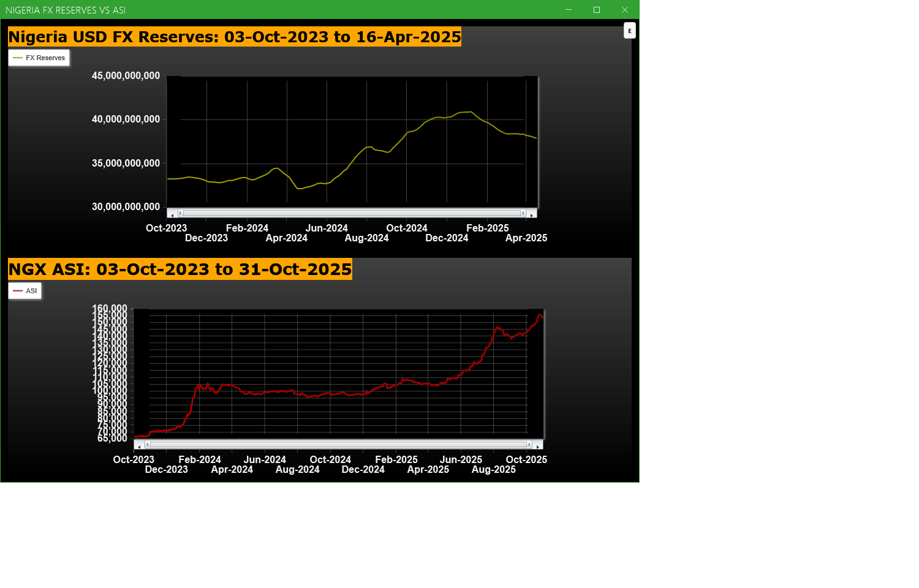
Task: Toggle the ASI legend entry
Action: coord(25,291)
